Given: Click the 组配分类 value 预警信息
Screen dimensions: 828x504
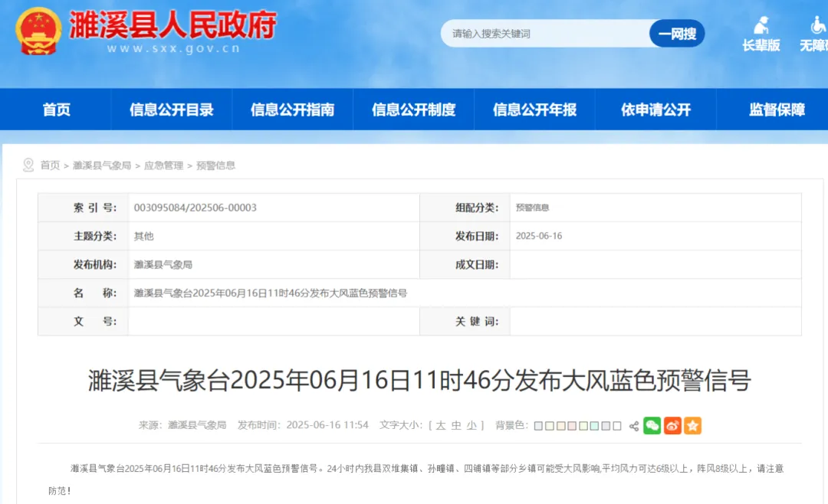Looking at the screenshot, I should [532, 208].
